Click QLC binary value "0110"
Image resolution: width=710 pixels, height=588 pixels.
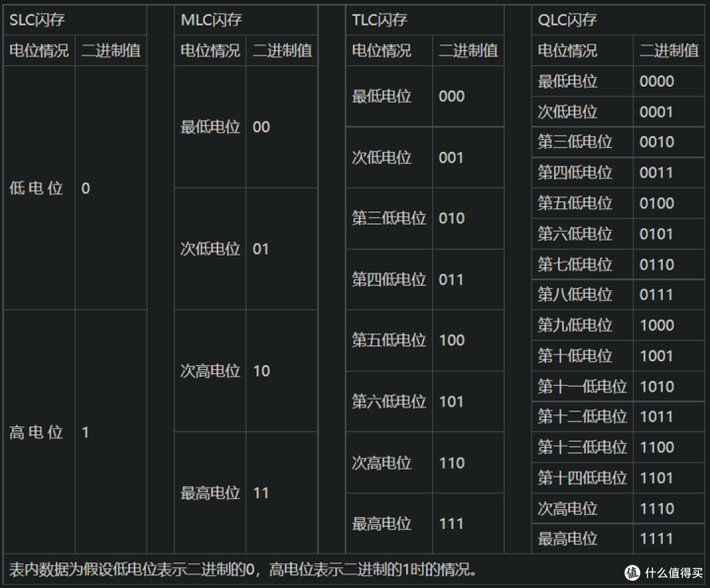(657, 264)
